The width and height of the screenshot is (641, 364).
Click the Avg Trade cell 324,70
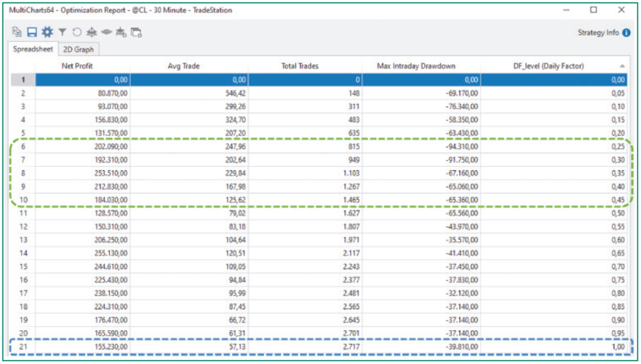(x=189, y=119)
